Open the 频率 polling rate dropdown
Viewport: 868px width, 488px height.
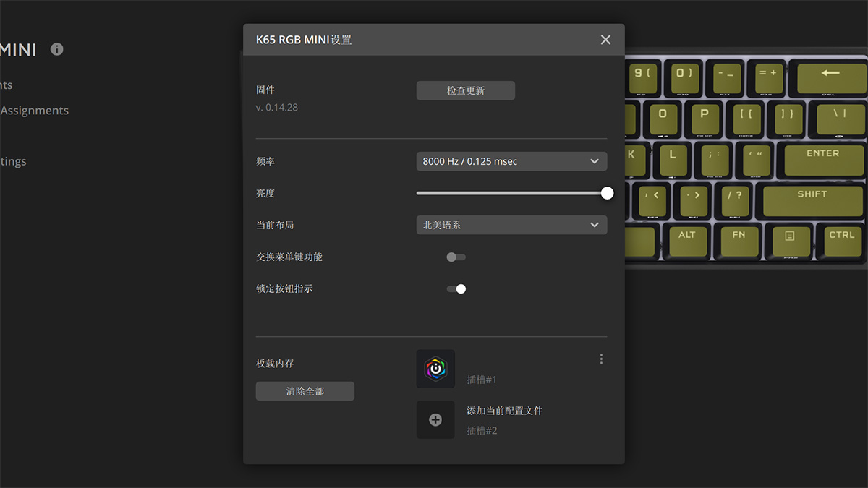(x=511, y=161)
